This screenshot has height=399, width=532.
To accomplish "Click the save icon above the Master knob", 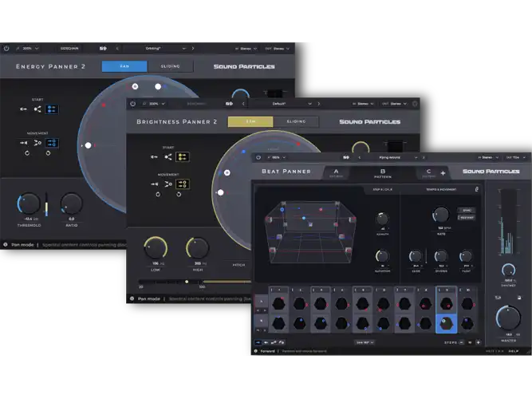I will click(518, 298).
